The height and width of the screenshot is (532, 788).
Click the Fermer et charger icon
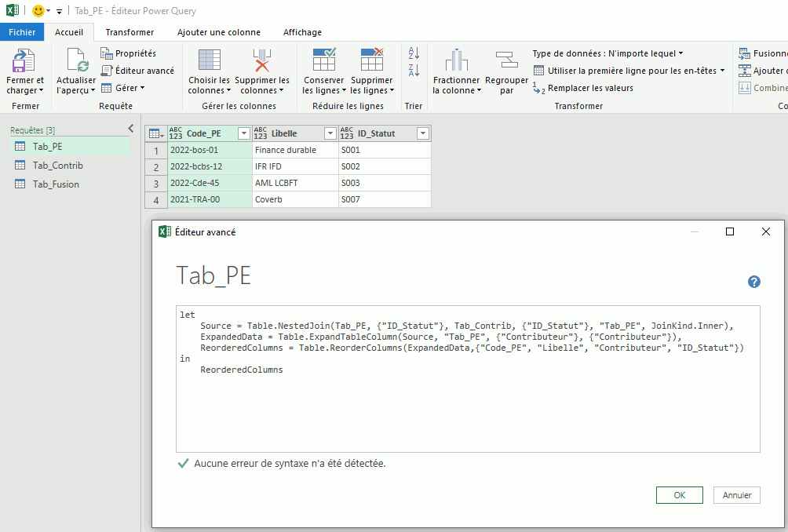point(25,60)
